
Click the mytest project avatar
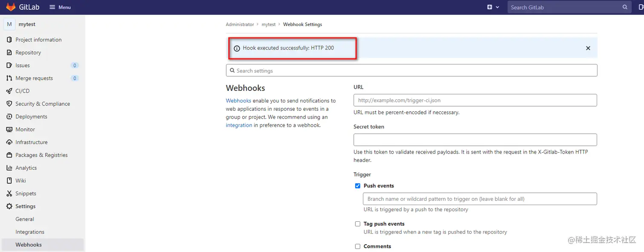(9, 24)
